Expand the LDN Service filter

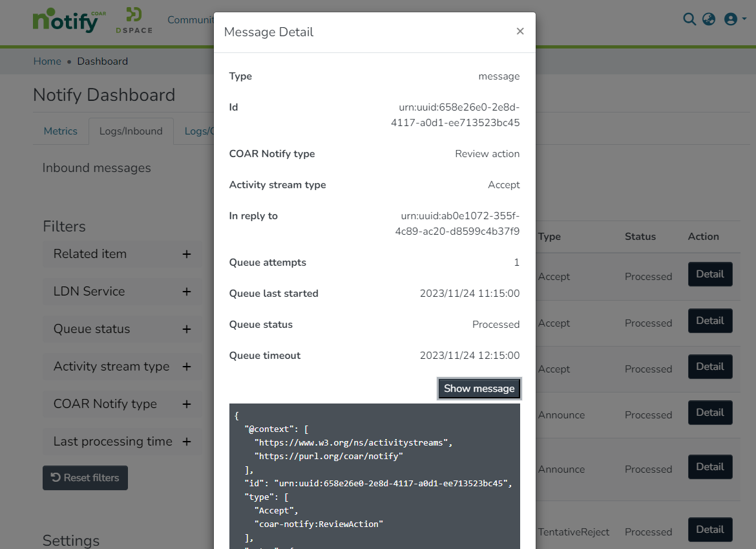coord(186,292)
